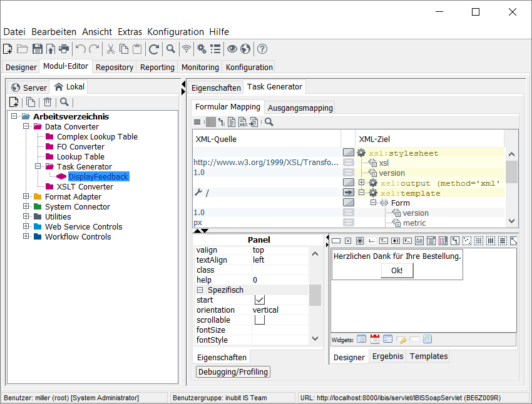Click the Print icon in the toolbar
Viewport: 532px width, 404px height.
coord(63,48)
